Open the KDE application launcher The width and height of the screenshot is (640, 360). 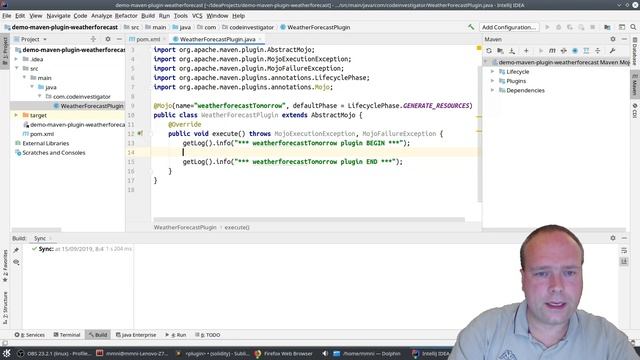click(x=7, y=353)
